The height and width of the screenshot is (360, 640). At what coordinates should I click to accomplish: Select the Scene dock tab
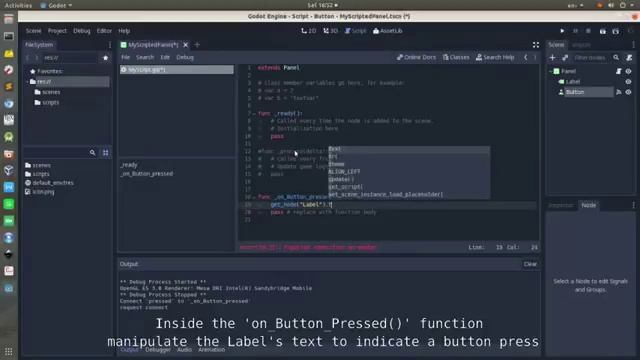(x=556, y=45)
